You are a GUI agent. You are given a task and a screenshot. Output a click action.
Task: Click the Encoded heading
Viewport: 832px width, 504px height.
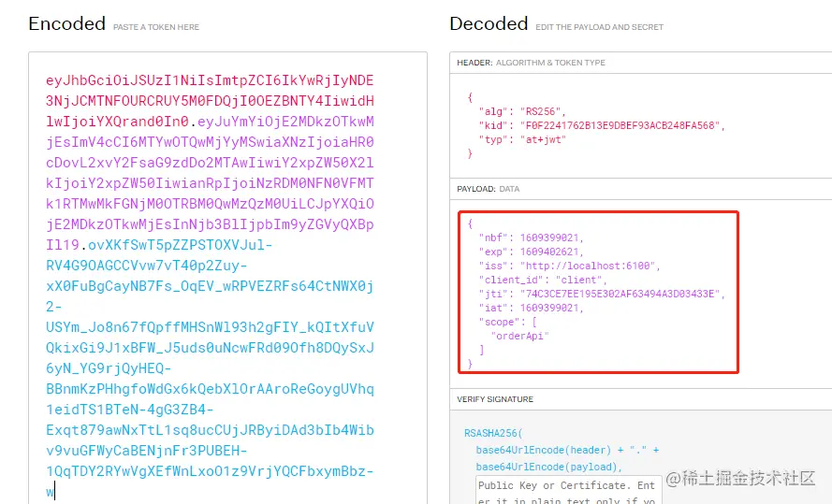[x=66, y=24]
